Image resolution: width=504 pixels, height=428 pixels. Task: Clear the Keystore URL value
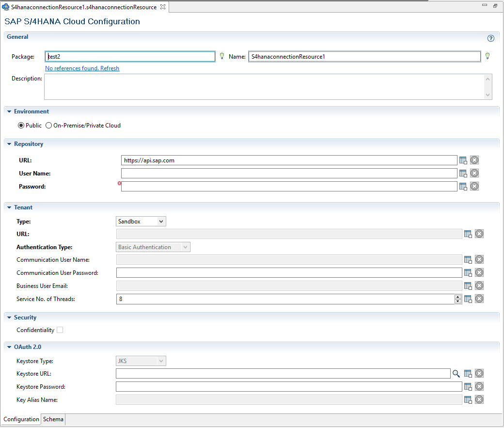[479, 373]
